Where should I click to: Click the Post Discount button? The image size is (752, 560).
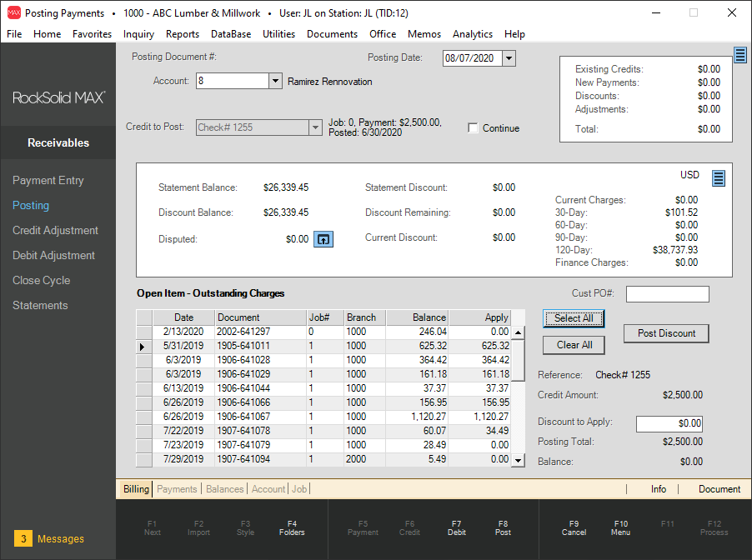point(666,333)
